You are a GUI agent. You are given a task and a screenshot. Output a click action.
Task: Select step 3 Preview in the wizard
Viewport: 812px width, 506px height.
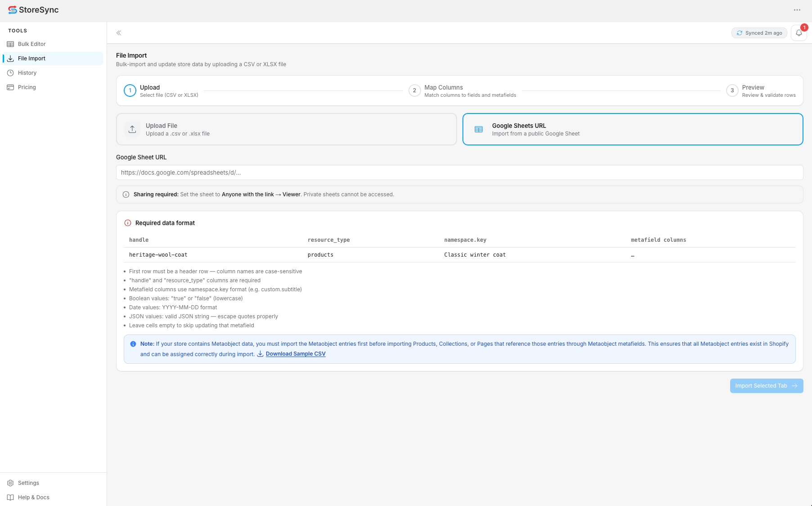coord(761,90)
